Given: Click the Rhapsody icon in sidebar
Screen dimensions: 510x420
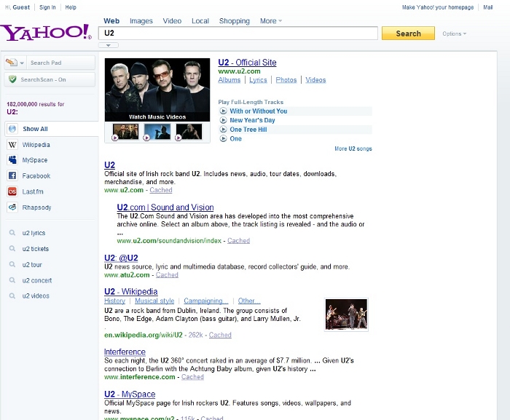Looking at the screenshot, I should click(x=12, y=207).
